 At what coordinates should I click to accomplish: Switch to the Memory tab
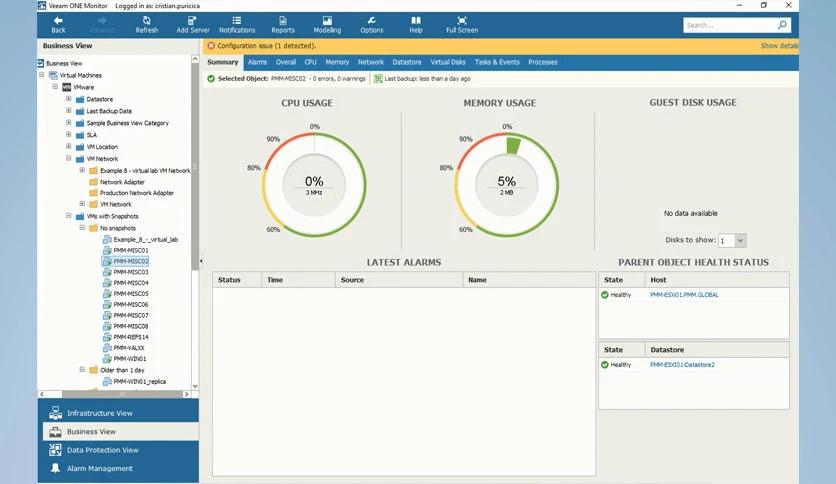[x=337, y=62]
